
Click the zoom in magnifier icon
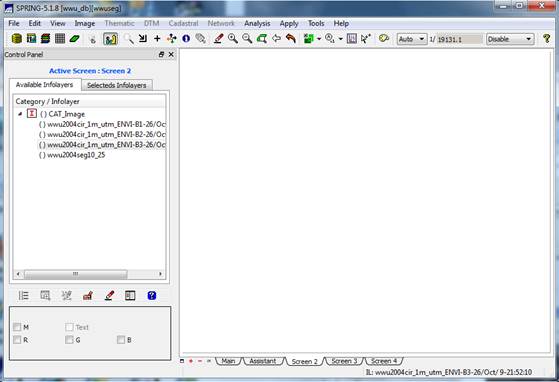(233, 38)
